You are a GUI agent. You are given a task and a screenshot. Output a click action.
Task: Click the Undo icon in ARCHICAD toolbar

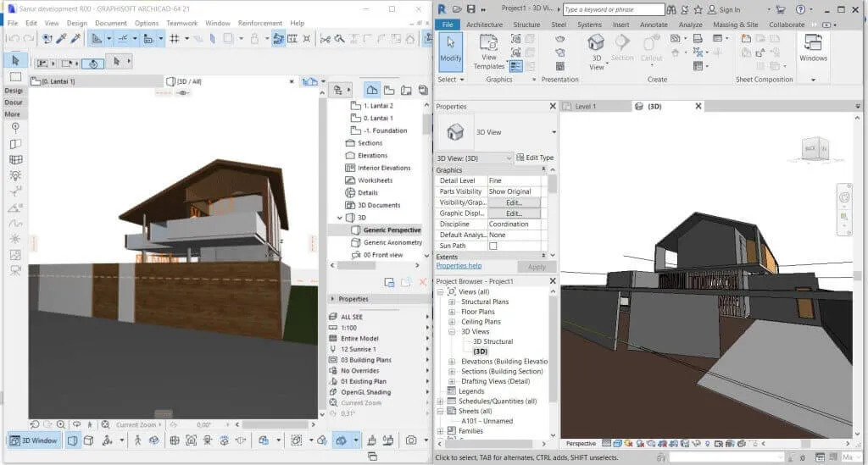click(14, 39)
